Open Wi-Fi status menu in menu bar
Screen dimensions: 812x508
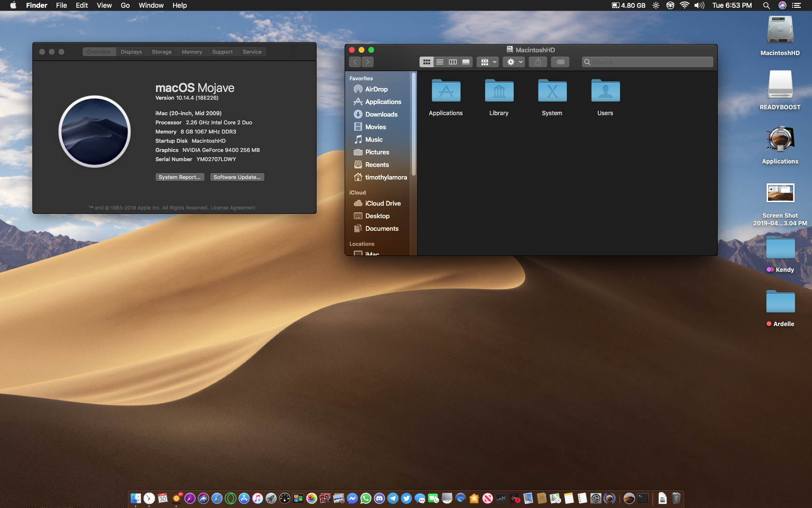click(x=684, y=5)
